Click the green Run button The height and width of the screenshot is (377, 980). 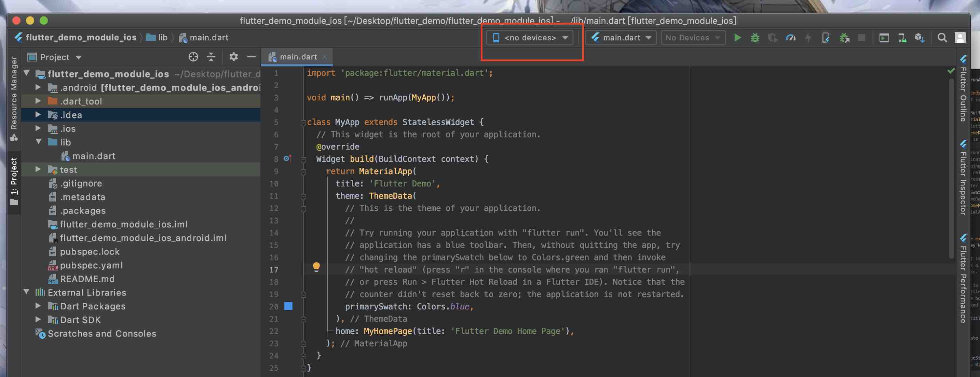point(737,38)
